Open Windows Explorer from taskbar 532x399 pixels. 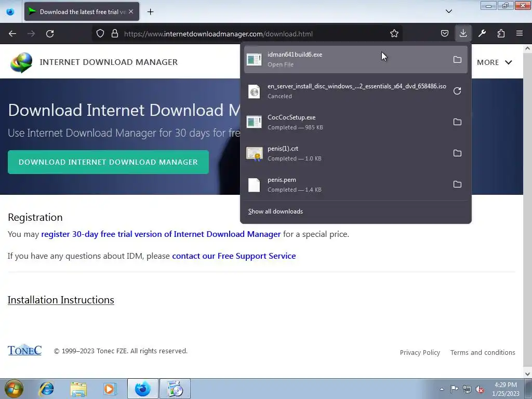(78, 389)
